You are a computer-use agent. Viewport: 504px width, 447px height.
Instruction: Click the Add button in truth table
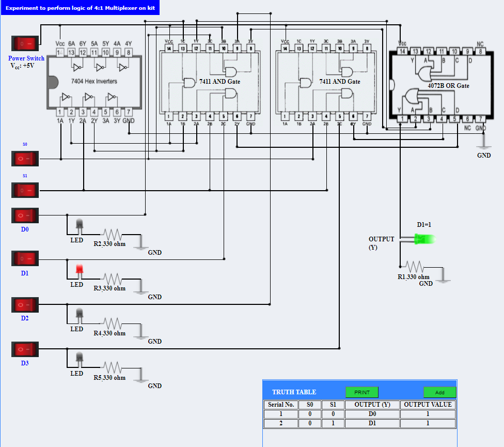(x=440, y=392)
